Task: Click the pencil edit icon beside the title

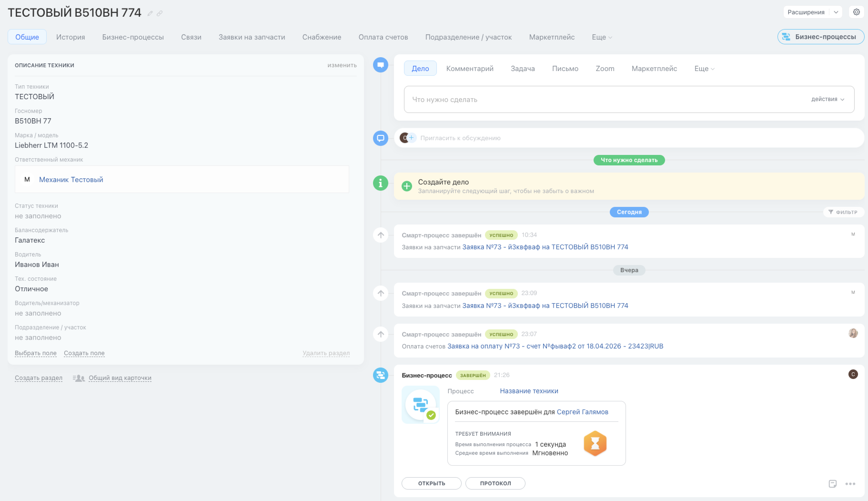Action: 150,13
